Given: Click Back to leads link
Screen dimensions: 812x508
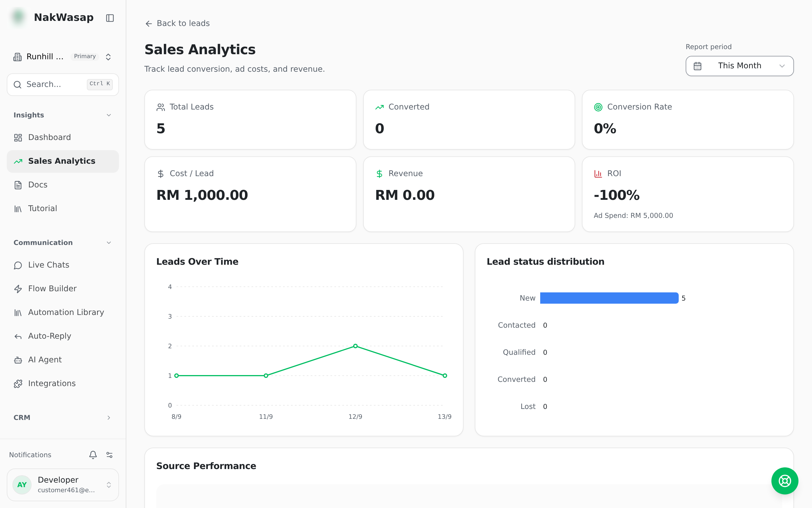Looking at the screenshot, I should pos(178,23).
